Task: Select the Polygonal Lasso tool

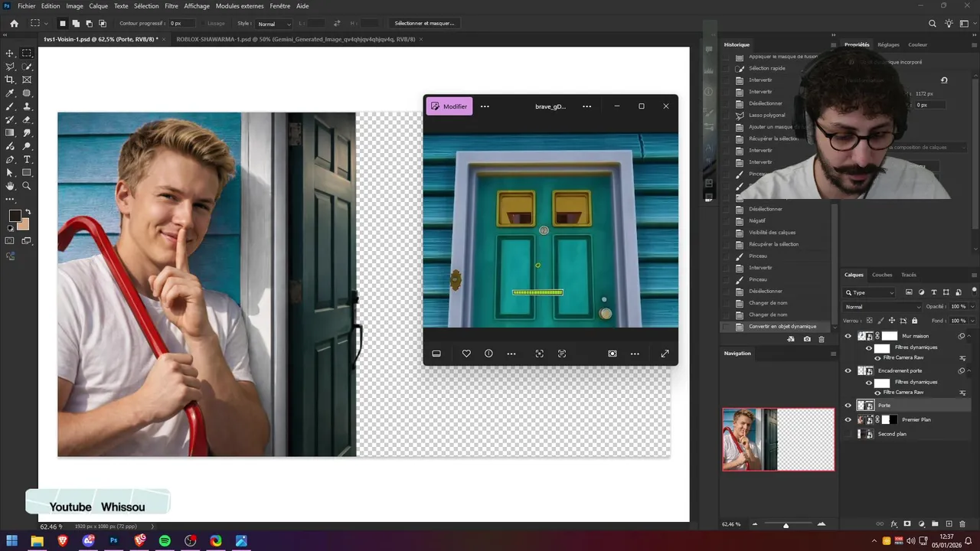Action: pos(10,67)
